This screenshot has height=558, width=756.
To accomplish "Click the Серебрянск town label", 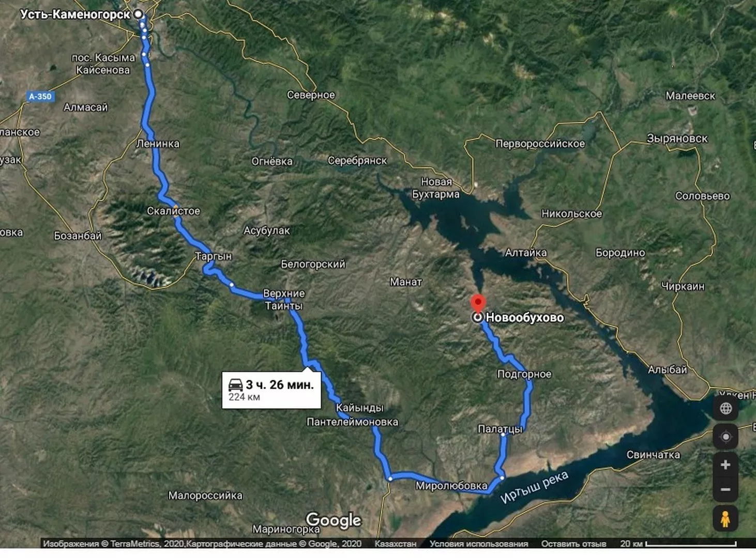I will tap(357, 161).
